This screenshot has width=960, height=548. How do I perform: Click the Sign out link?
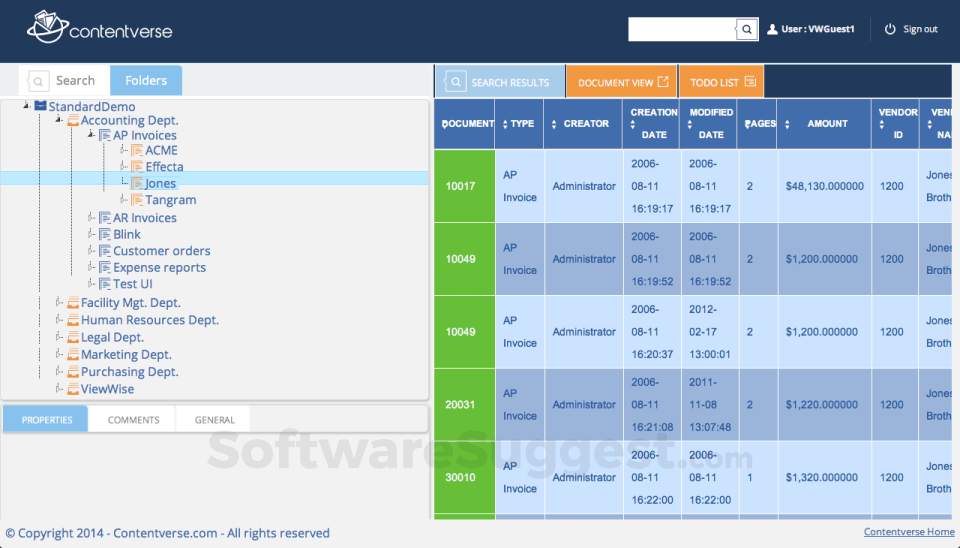pyautogui.click(x=920, y=29)
